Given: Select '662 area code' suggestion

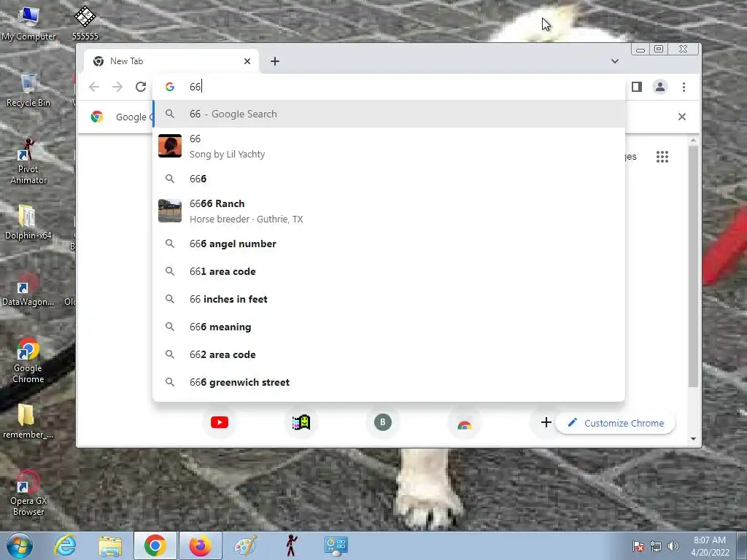Looking at the screenshot, I should click(x=389, y=354).
